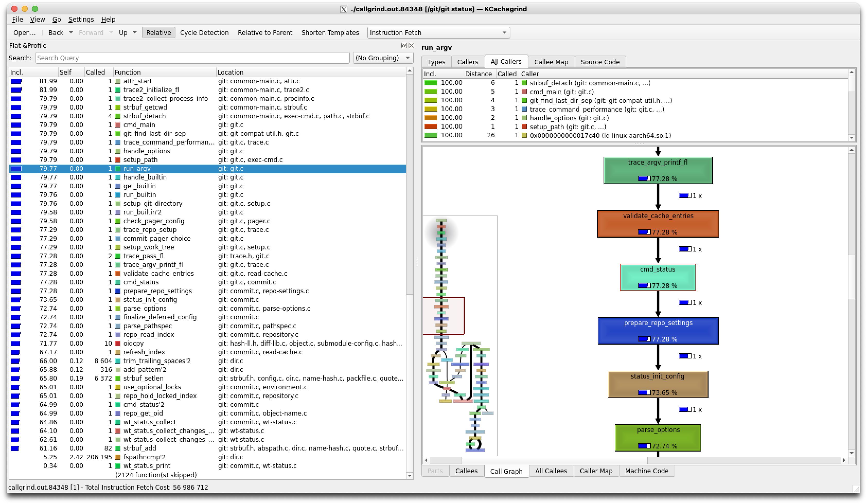This screenshot has width=867, height=504.
Task: Open the View menu
Action: pos(37,19)
